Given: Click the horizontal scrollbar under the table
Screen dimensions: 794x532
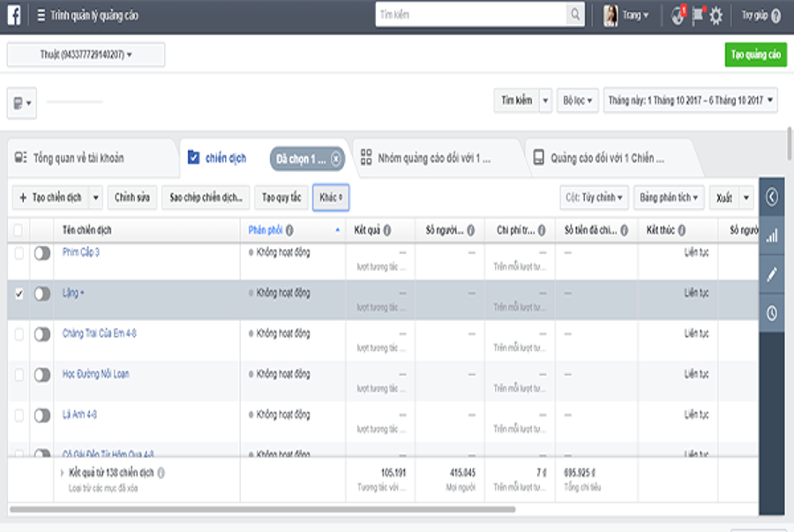Looking at the screenshot, I should [x=263, y=509].
